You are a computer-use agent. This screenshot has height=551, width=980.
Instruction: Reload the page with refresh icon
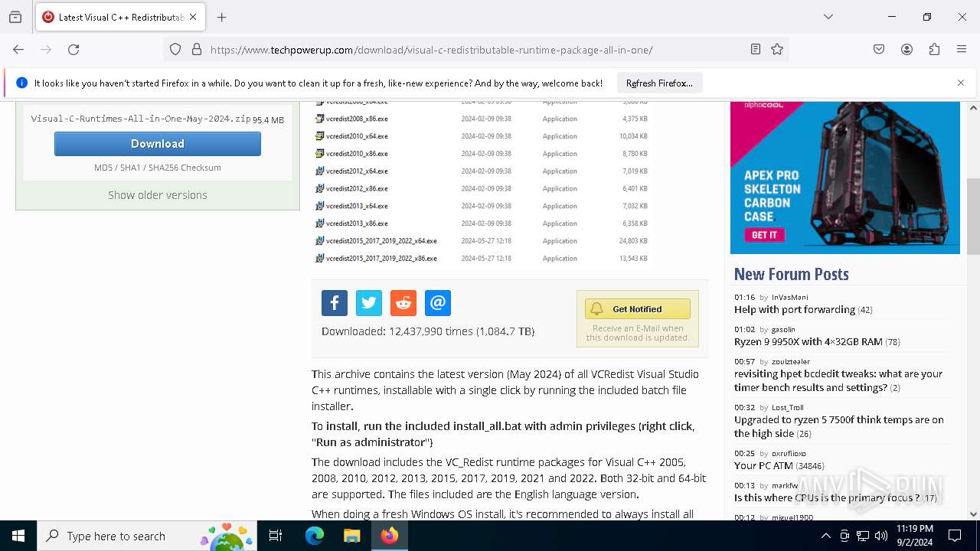click(x=73, y=50)
